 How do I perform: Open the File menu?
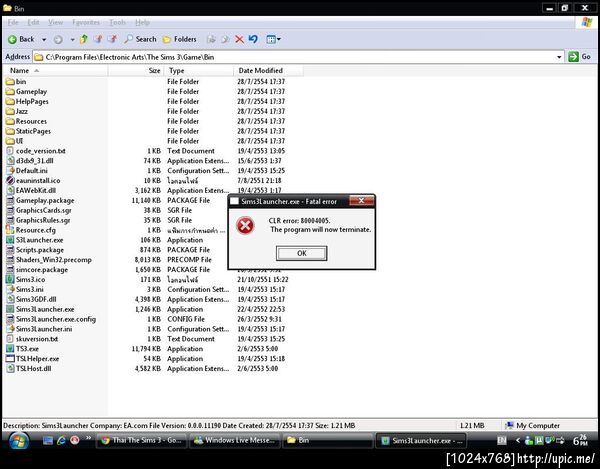click(13, 22)
